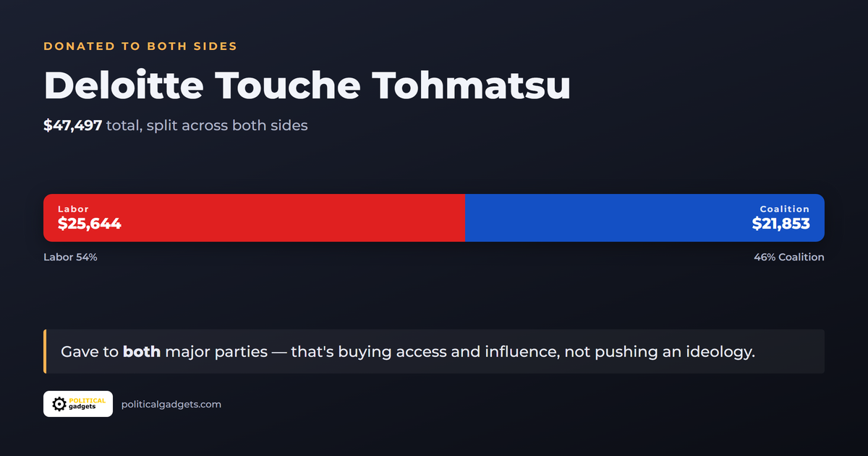The height and width of the screenshot is (456, 868).
Task: Click the boundary between red and blue bars
Action: tap(465, 218)
